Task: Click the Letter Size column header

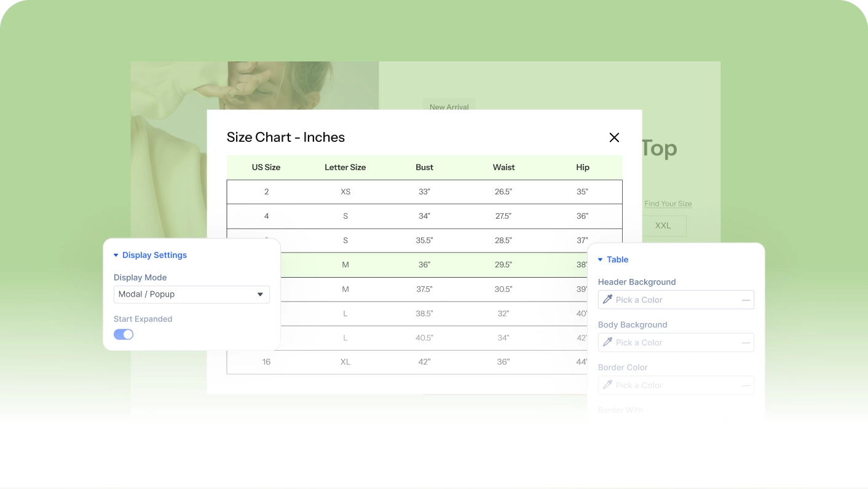Action: point(345,167)
